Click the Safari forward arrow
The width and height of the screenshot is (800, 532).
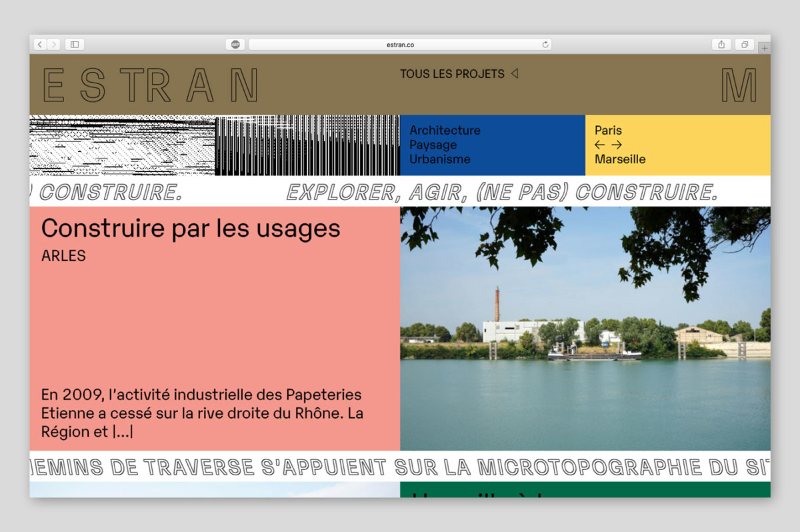point(53,45)
